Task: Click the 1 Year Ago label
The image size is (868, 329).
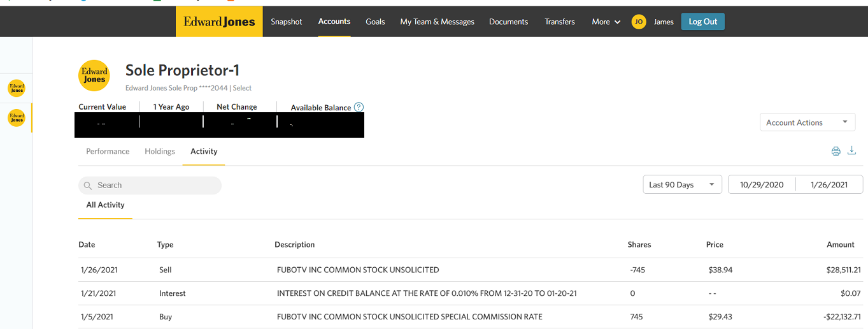Action: [171, 106]
